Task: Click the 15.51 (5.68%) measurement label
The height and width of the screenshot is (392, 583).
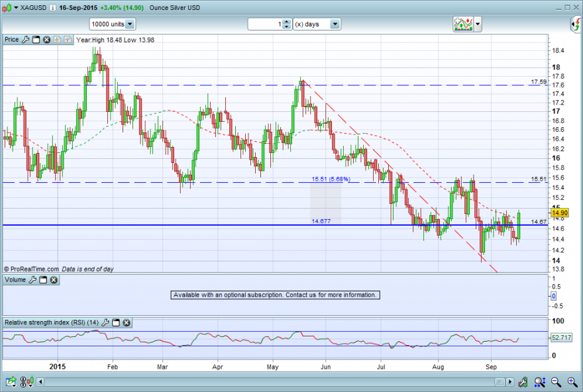Action: pyautogui.click(x=331, y=179)
